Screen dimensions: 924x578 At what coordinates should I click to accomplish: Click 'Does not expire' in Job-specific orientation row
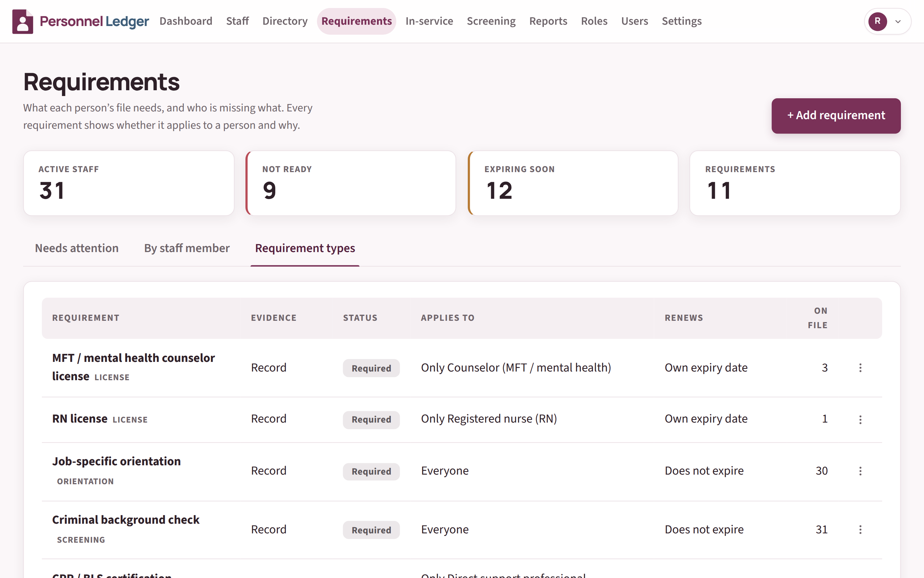click(704, 470)
